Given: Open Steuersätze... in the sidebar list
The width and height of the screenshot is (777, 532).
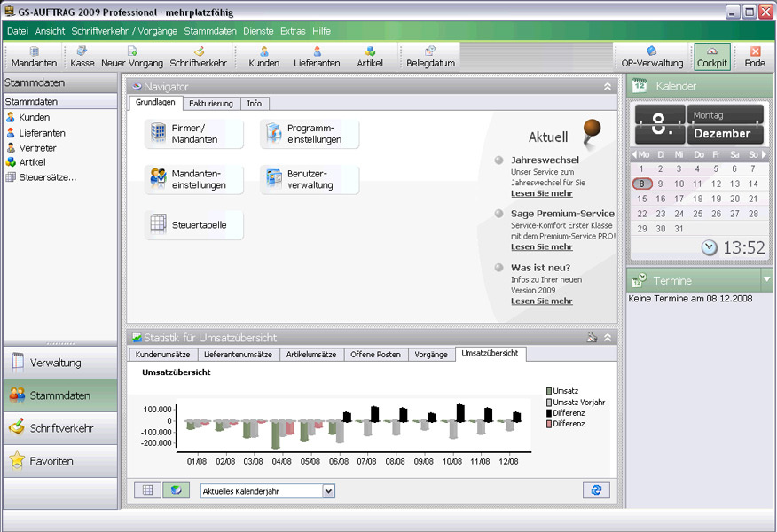Looking at the screenshot, I should pos(41,176).
